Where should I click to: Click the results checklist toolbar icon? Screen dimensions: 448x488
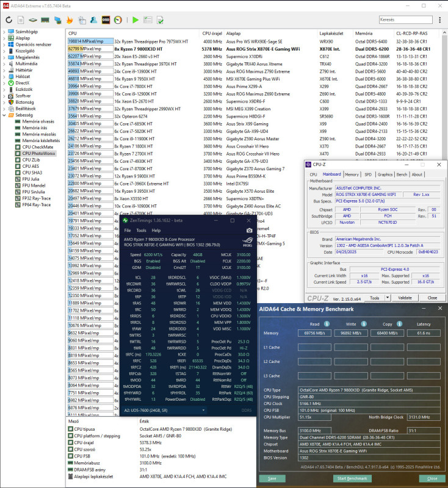click(148, 20)
